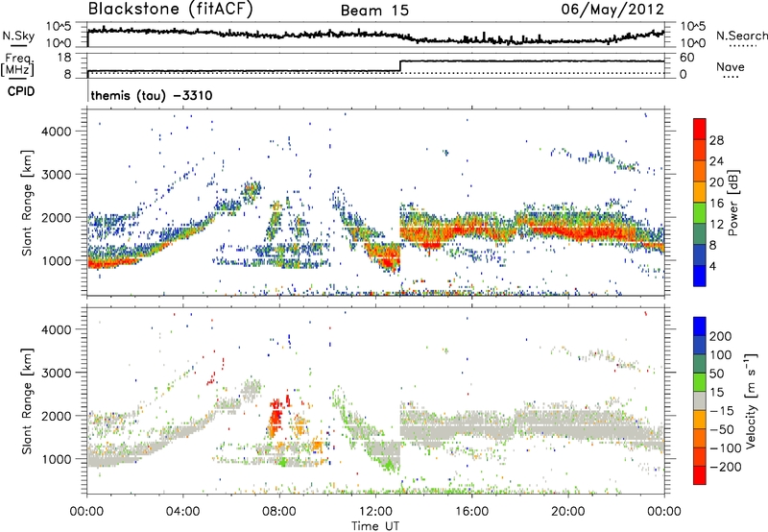Pick the red bottom segment of the Velocity colorbar
The width and height of the screenshot is (768, 532).
click(700, 475)
